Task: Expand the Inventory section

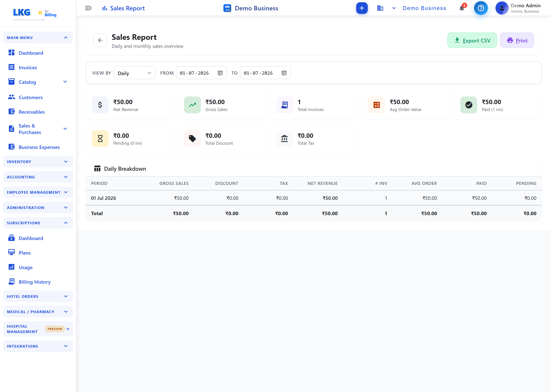Action: (x=38, y=162)
